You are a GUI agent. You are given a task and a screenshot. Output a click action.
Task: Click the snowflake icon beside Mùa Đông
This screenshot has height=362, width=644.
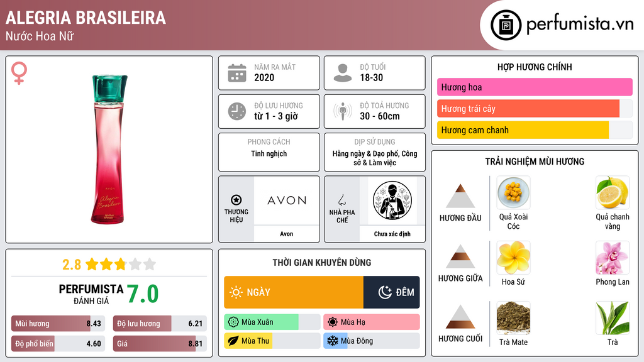pos(333,341)
